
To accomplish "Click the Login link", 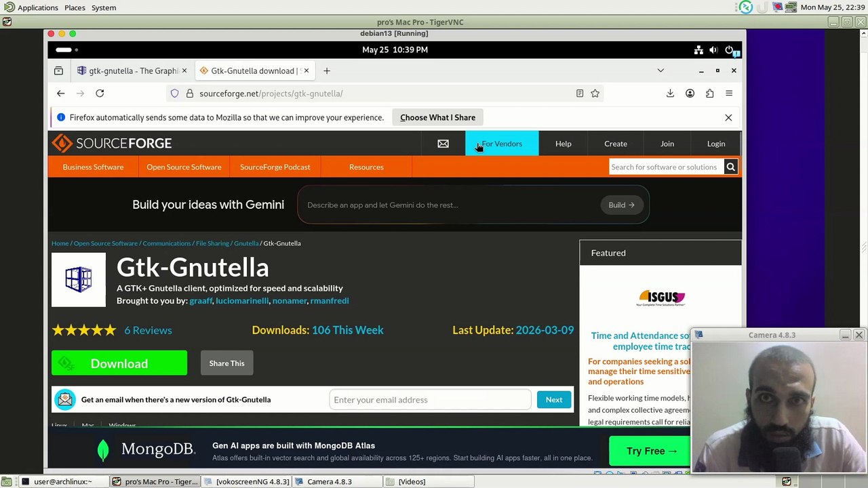I will coord(716,144).
